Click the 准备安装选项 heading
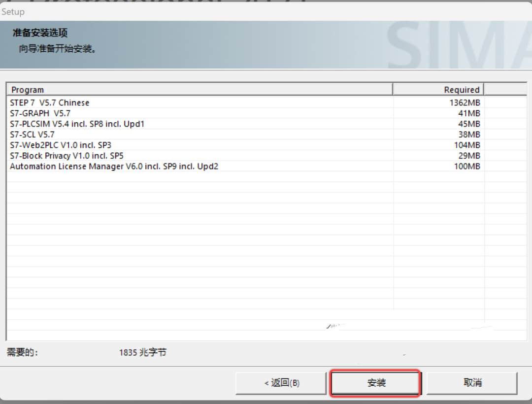The image size is (532, 404). coord(40,33)
